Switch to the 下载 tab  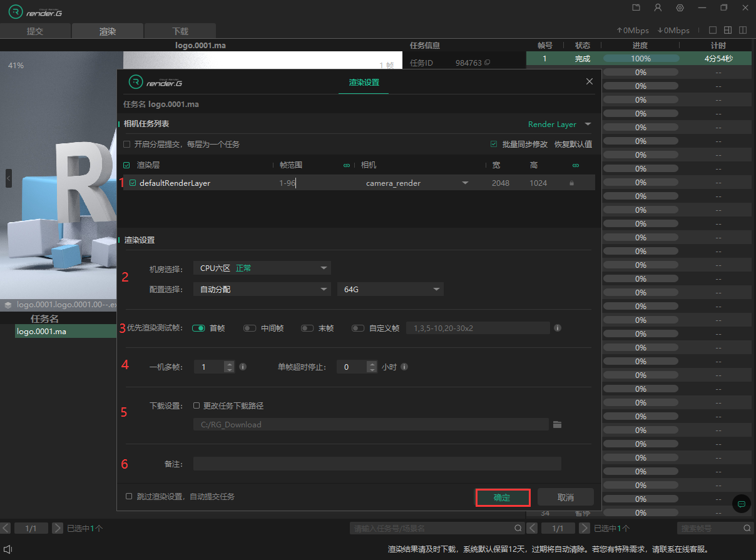click(180, 31)
